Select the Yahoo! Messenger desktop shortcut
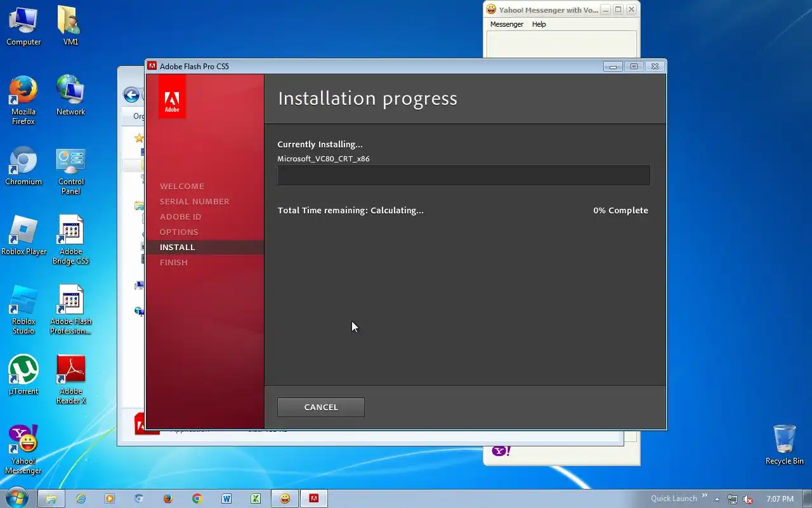 click(23, 450)
